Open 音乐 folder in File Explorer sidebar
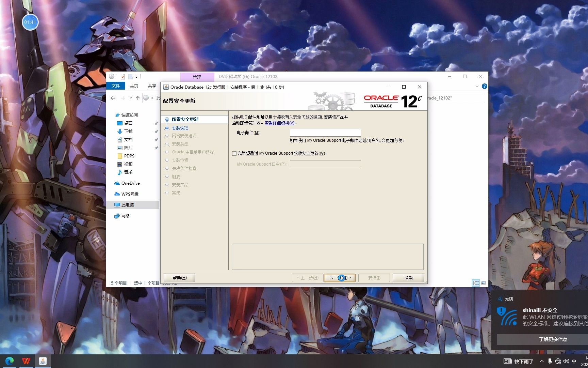Screen dimensions: 588x368 coord(128,172)
